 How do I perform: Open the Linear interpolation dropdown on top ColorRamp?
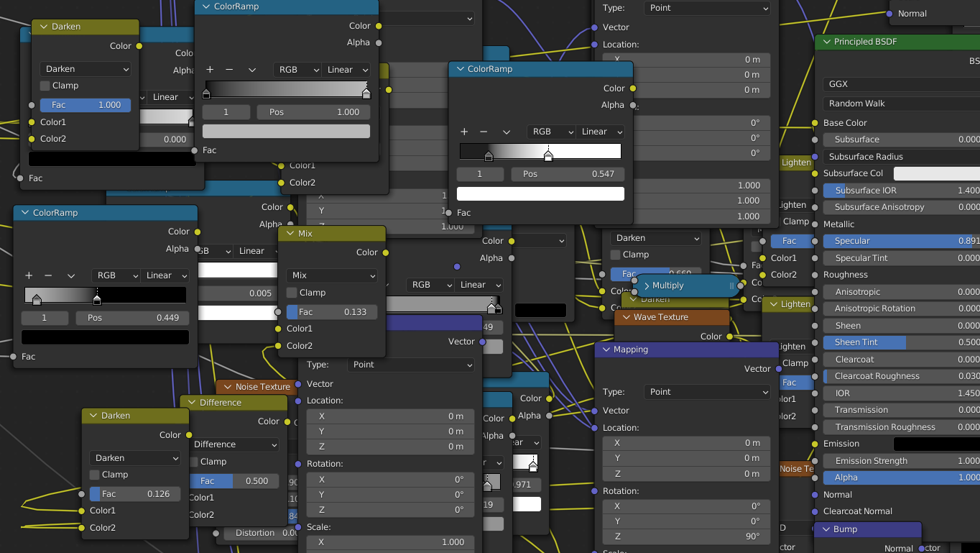347,70
